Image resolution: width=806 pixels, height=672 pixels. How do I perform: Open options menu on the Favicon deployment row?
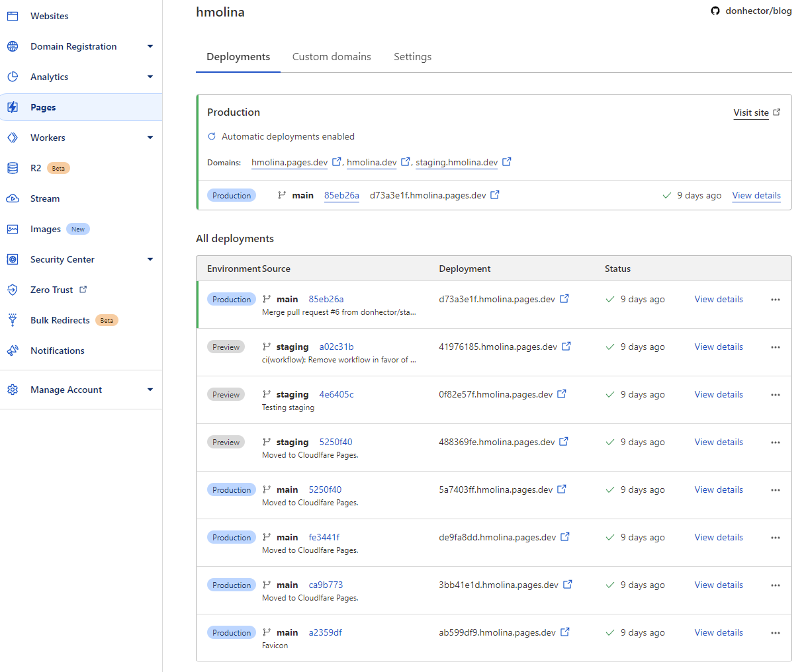click(775, 632)
